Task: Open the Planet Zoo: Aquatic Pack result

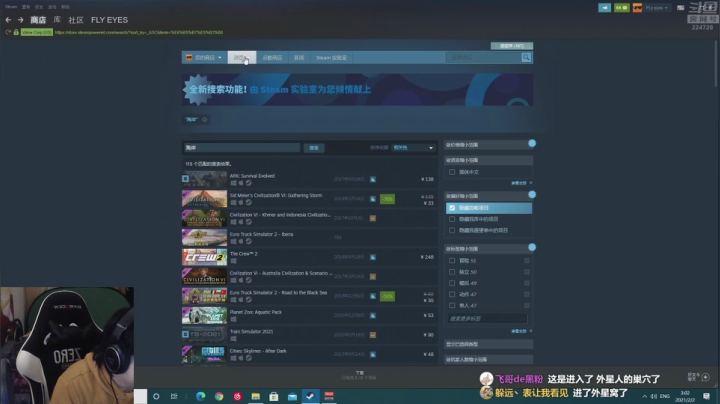Action: [309, 315]
